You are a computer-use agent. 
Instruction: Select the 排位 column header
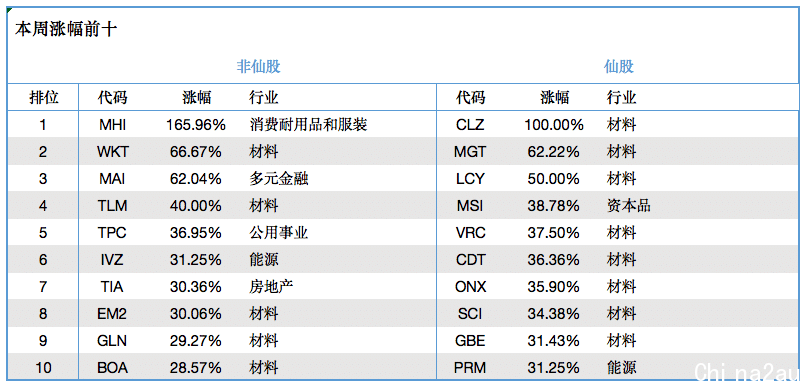[44, 97]
